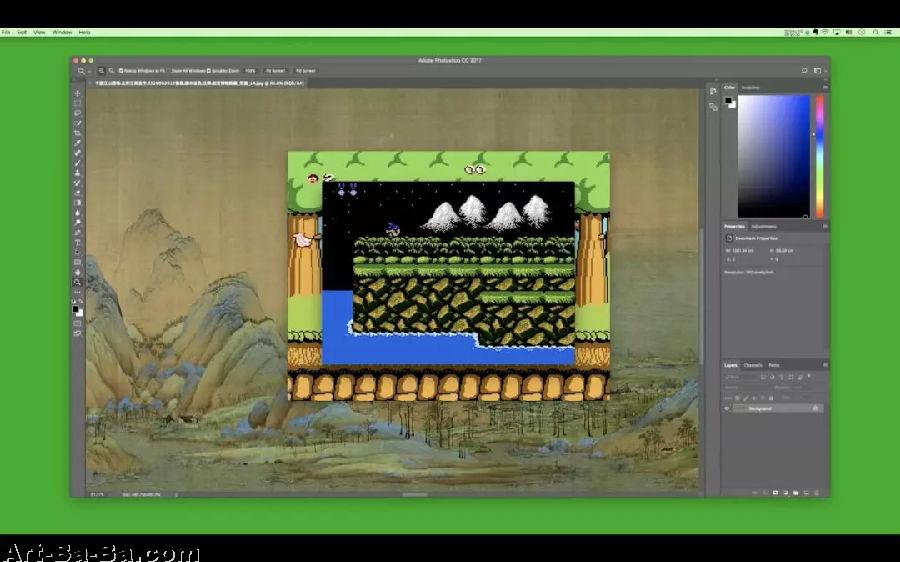Click the Fill Screen button
900x562 pixels.
click(x=305, y=71)
